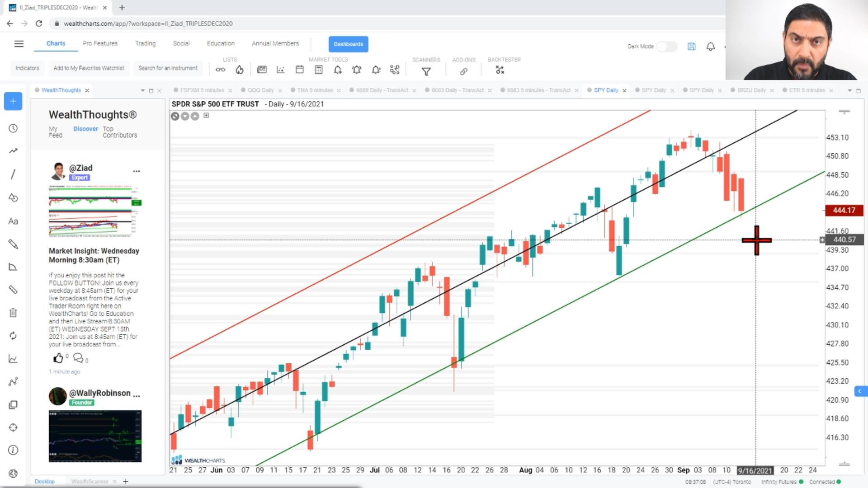Screen dimensions: 868x488
Task: Select the straight line drawing tool
Action: click(x=13, y=174)
